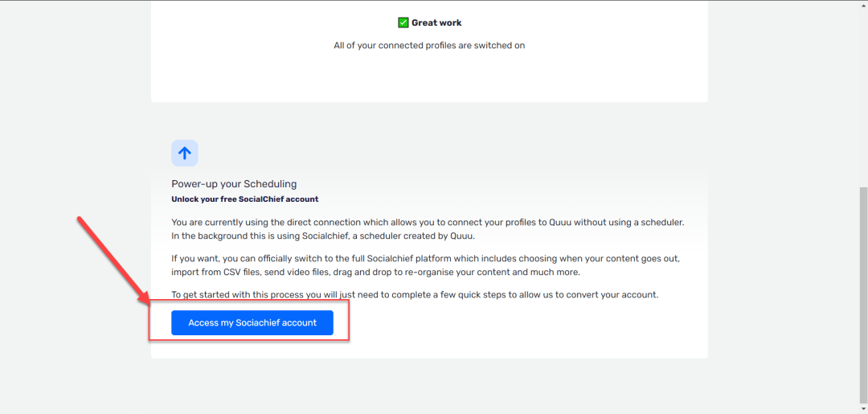This screenshot has width=868, height=414.
Task: Click sentence starting "To get started with this process"
Action: 416,294
